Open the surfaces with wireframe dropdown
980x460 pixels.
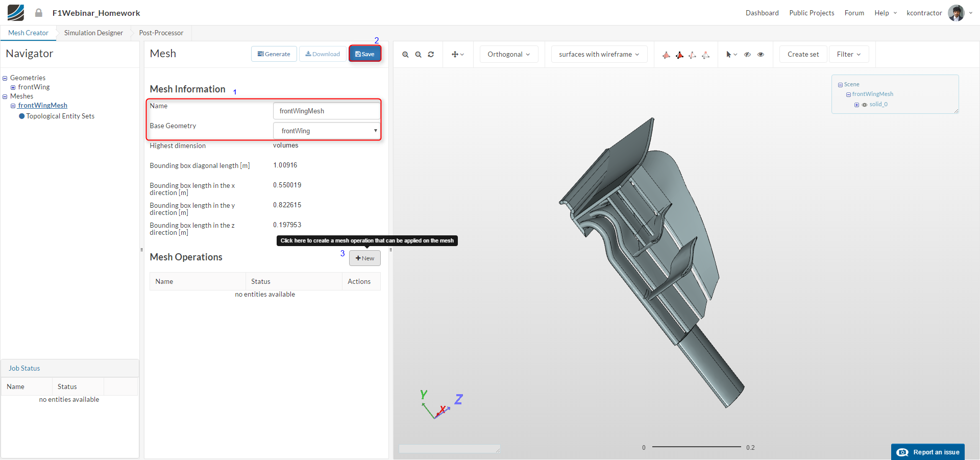[599, 55]
